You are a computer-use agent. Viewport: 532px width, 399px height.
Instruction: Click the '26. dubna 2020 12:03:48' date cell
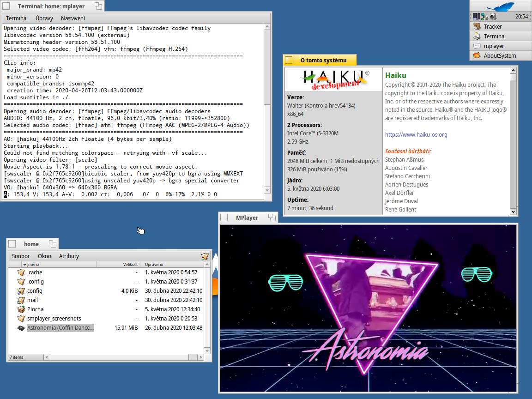pos(173,328)
